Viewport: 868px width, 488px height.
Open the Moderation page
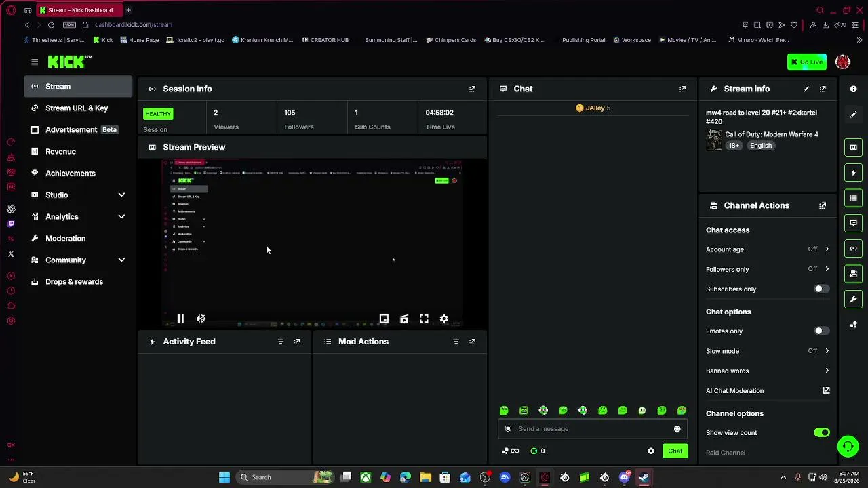point(78,238)
